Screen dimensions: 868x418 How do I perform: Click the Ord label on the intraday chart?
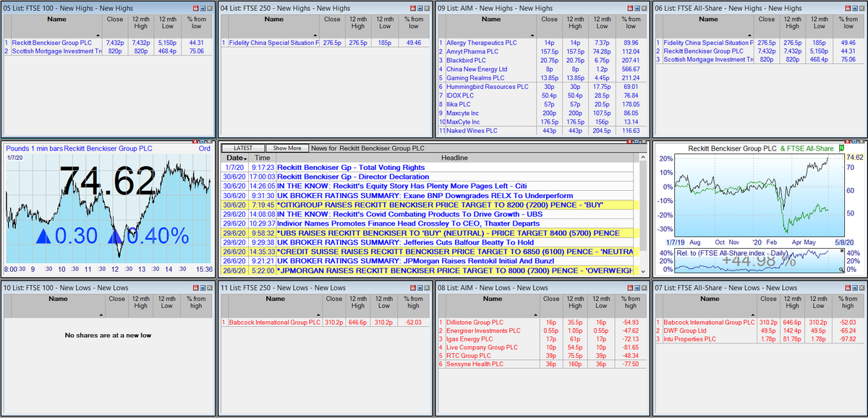(204, 148)
